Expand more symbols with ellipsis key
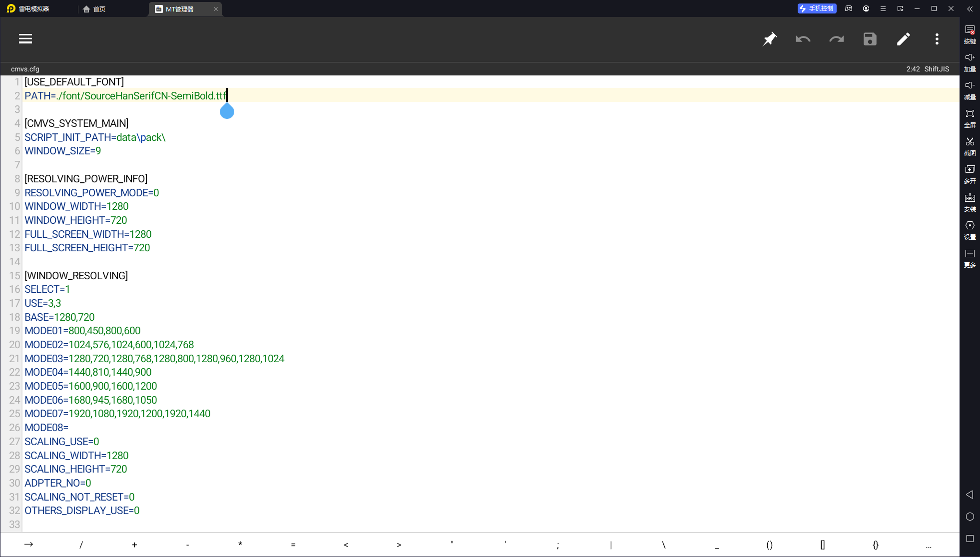Image resolution: width=980 pixels, height=557 pixels. tap(929, 545)
